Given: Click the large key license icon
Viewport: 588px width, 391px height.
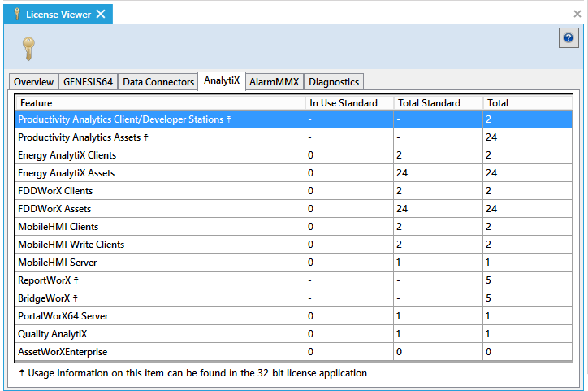Looking at the screenshot, I should (x=28, y=49).
